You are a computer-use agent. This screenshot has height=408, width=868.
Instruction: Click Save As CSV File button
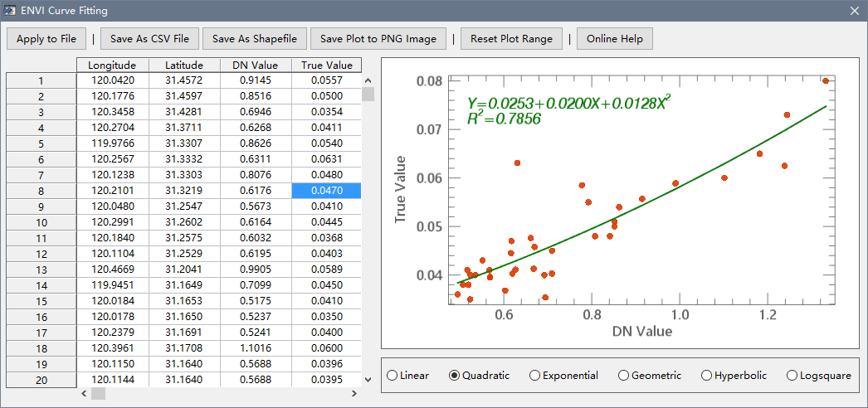(149, 39)
